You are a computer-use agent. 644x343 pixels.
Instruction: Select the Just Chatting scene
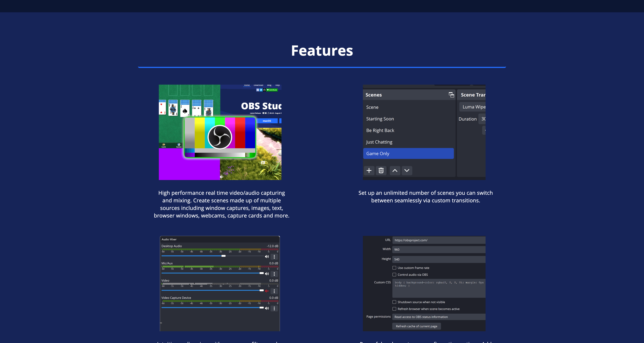(409, 142)
